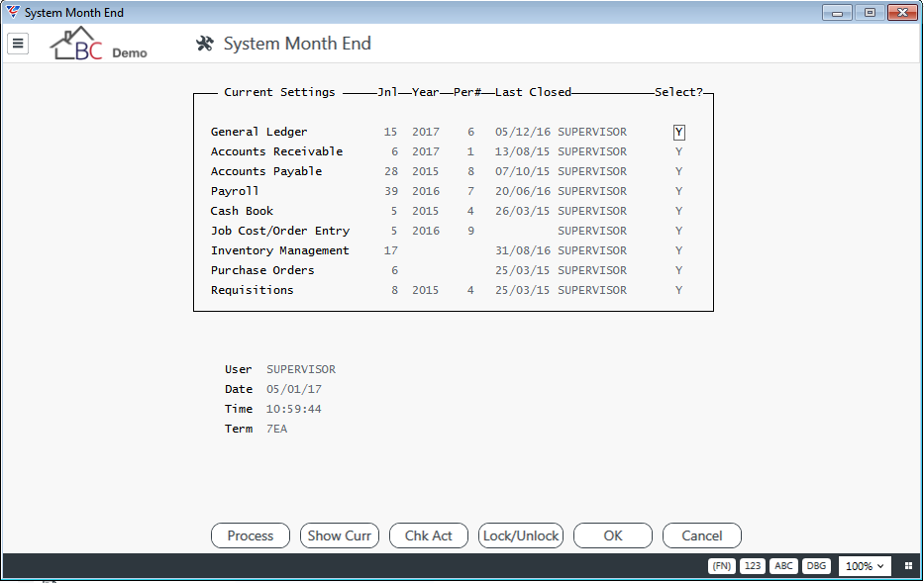Select the Inventory Management Y field

coord(678,250)
